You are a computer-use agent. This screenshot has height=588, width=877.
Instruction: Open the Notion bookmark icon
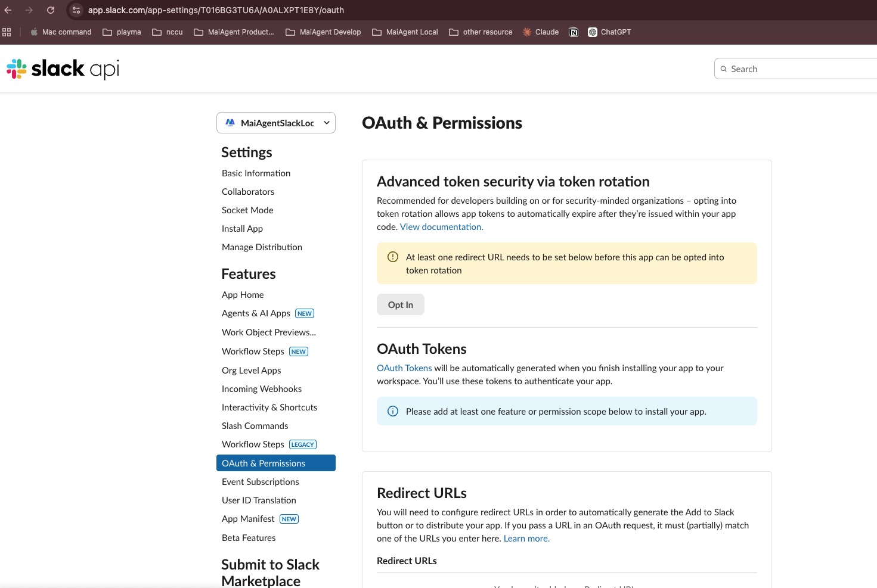coord(574,32)
